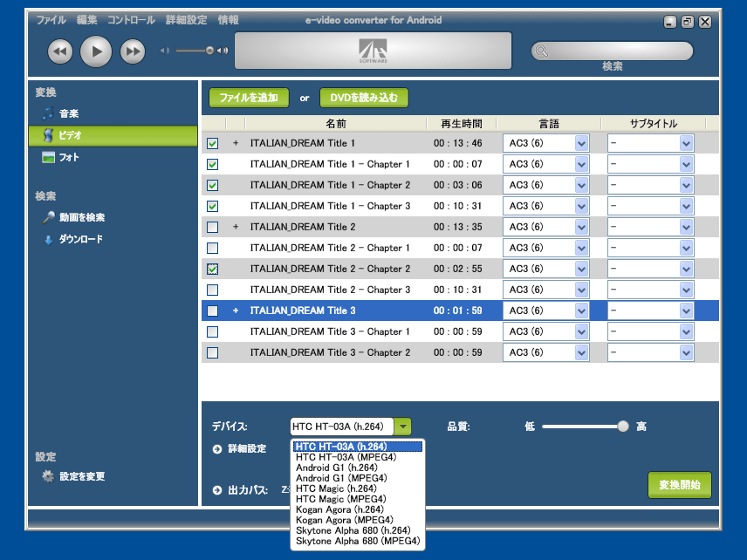Choose HTC Magic (h.264) from list
747x560 pixels.
coord(336,488)
